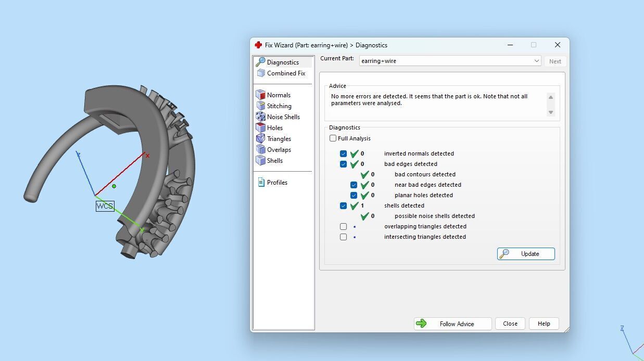Viewport: 644px width, 361px height.
Task: Click the green checkmark beside inverted normals
Action: tap(355, 153)
